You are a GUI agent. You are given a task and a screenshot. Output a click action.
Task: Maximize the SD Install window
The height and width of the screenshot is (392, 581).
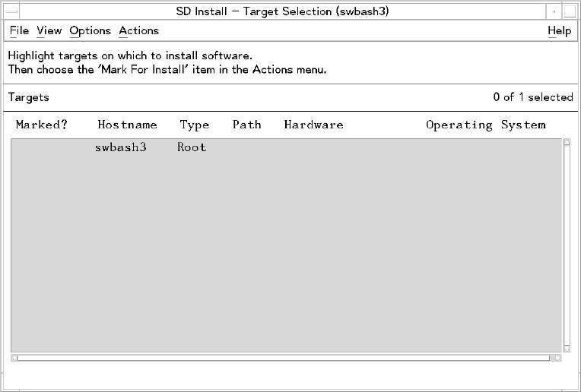point(570,12)
